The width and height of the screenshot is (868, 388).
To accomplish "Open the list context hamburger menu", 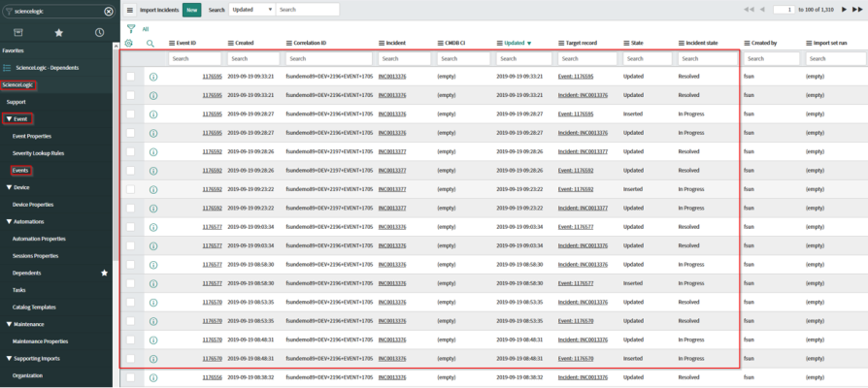I will 130,10.
